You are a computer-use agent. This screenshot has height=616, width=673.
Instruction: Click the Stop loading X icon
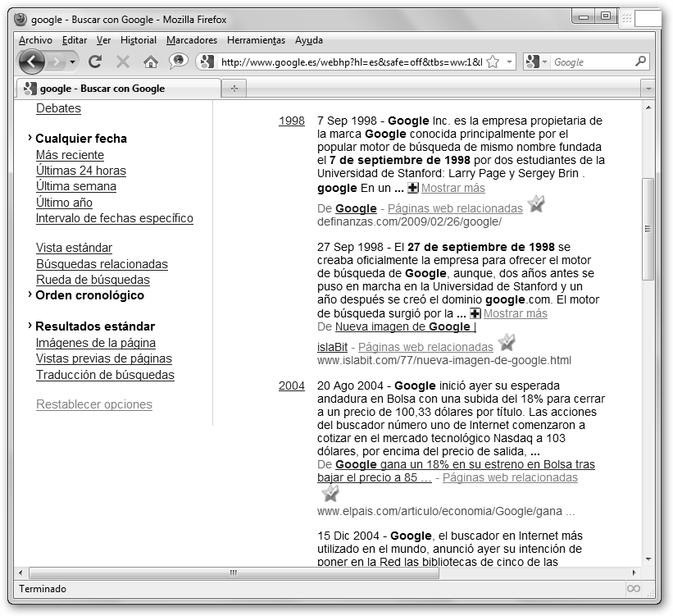click(x=123, y=62)
